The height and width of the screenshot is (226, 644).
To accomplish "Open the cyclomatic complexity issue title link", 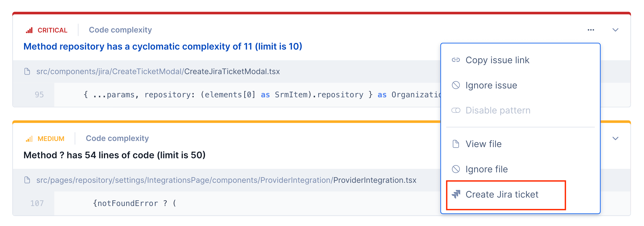I will pos(163,47).
